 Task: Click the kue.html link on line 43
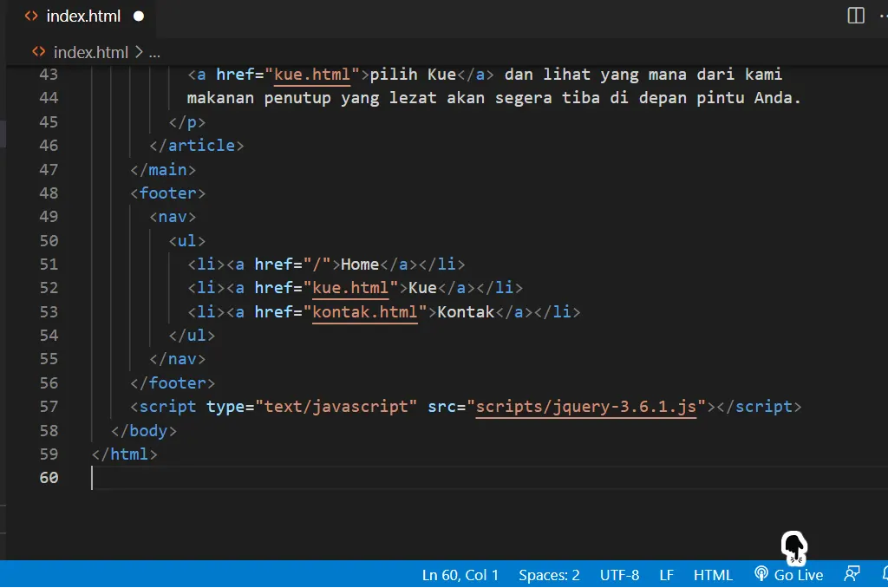pyautogui.click(x=312, y=75)
